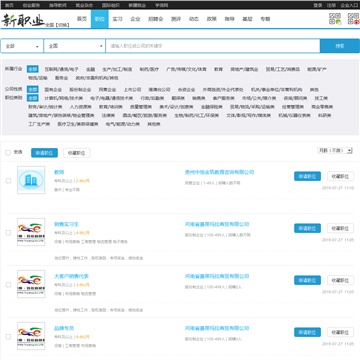
Task: Open the 全部 category dropdown in search bar
Action: point(22,46)
